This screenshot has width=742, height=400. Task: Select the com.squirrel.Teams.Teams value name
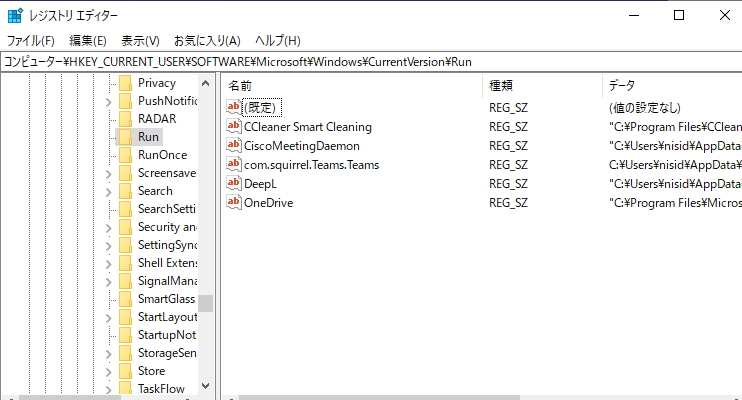click(x=311, y=165)
